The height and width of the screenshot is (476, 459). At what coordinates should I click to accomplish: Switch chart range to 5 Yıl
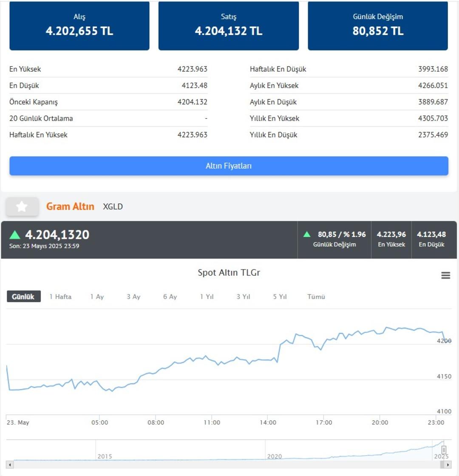tap(280, 297)
